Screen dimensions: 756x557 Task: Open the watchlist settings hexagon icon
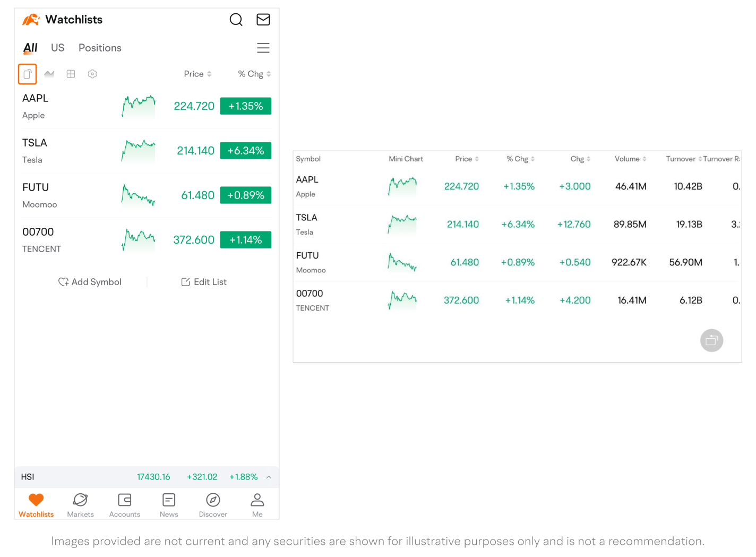[x=92, y=74]
